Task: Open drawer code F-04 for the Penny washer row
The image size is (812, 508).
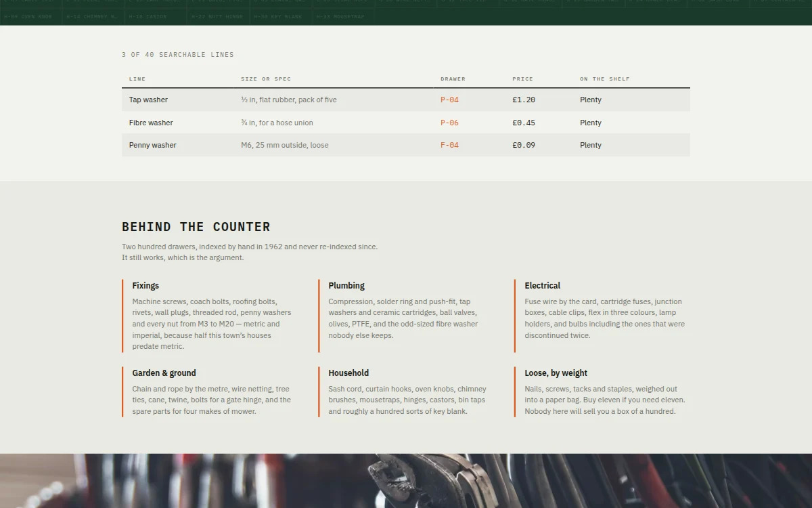Action: click(x=449, y=145)
